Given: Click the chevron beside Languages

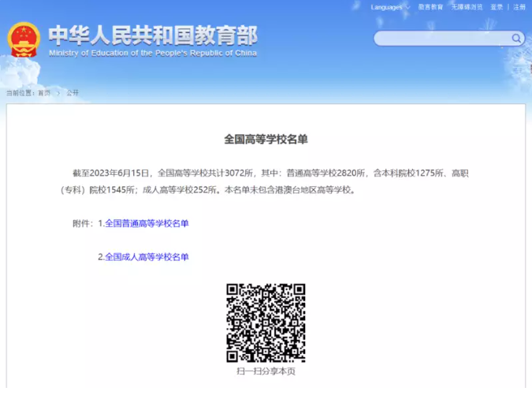Looking at the screenshot, I should (x=407, y=7).
